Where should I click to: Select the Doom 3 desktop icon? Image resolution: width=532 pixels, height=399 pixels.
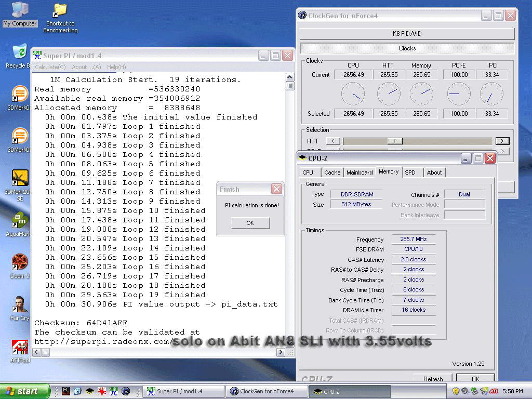tap(20, 262)
